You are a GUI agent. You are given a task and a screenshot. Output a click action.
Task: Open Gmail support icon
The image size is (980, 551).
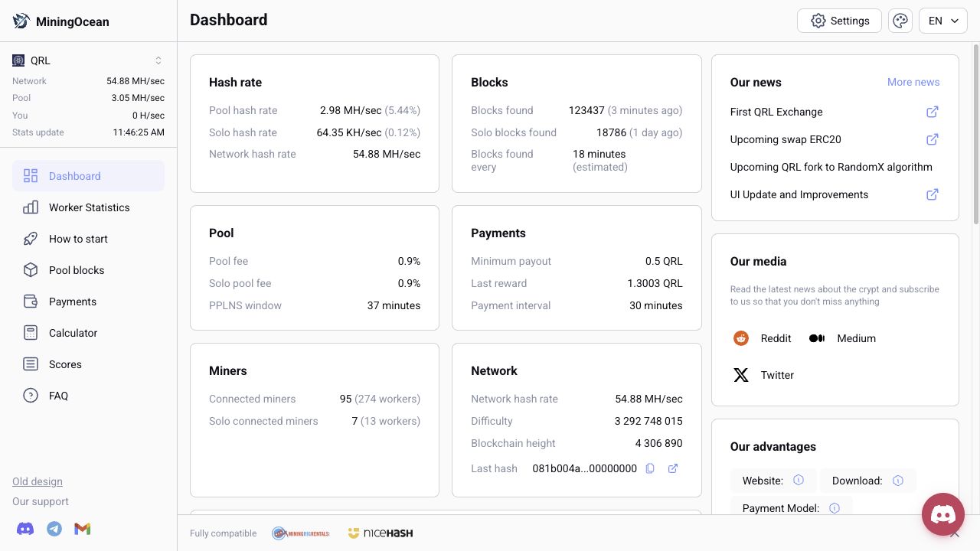click(x=83, y=529)
